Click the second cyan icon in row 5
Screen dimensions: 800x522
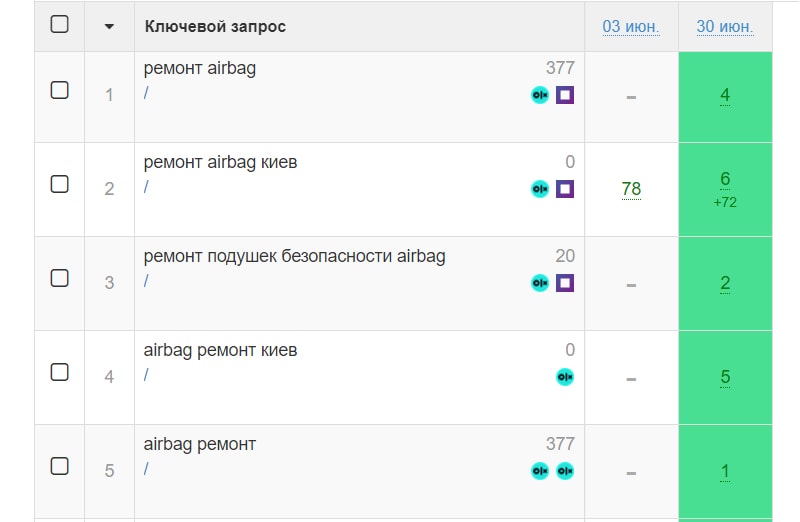pyautogui.click(x=565, y=471)
